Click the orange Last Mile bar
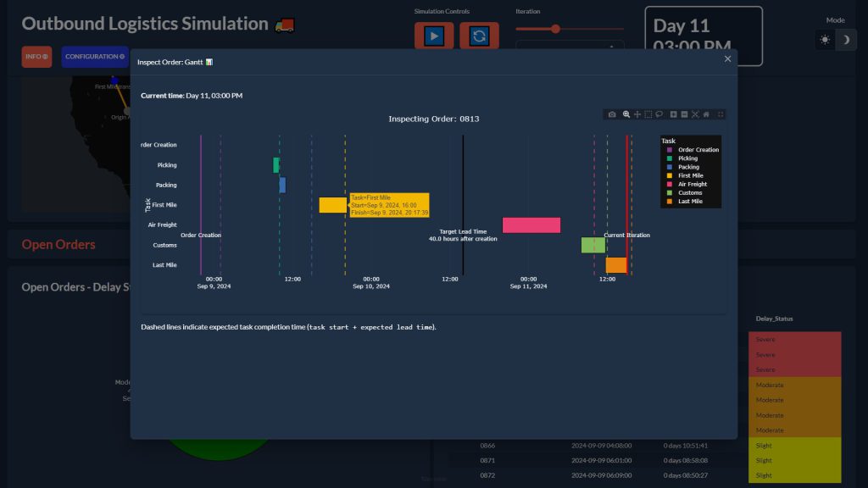Image resolution: width=868 pixels, height=488 pixels. (616, 265)
